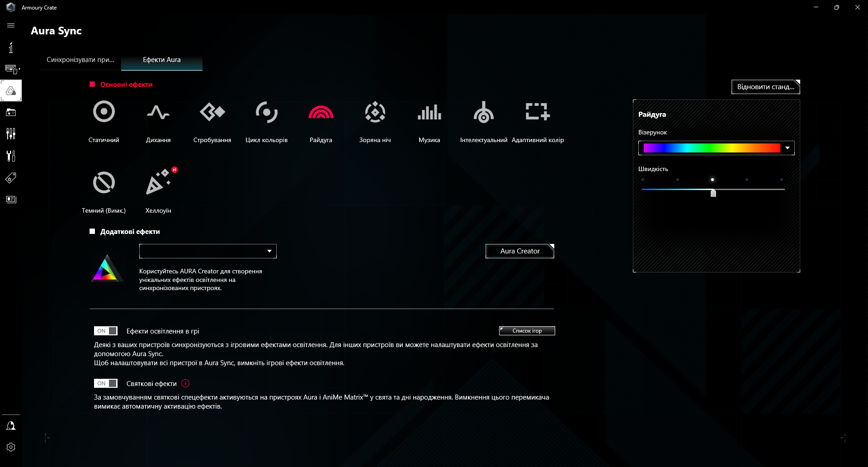
Task: Uncheck the Додаткові ефекти checkbox
Action: coord(92,231)
